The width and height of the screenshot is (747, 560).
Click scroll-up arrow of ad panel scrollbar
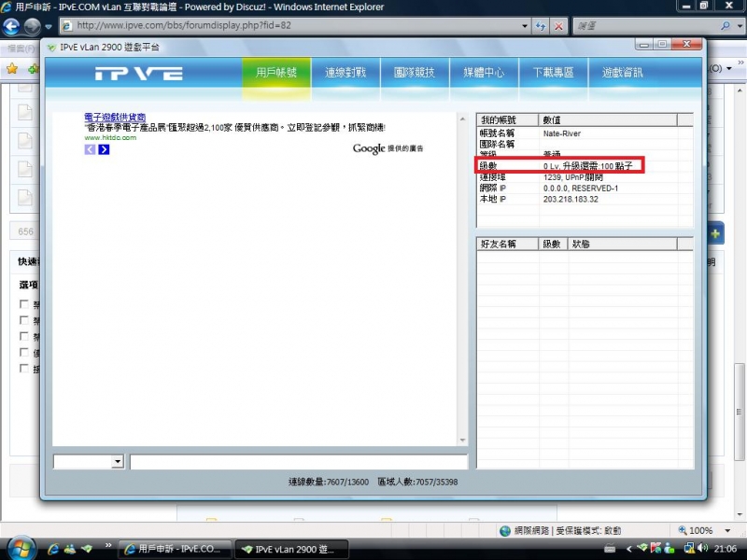(462, 119)
